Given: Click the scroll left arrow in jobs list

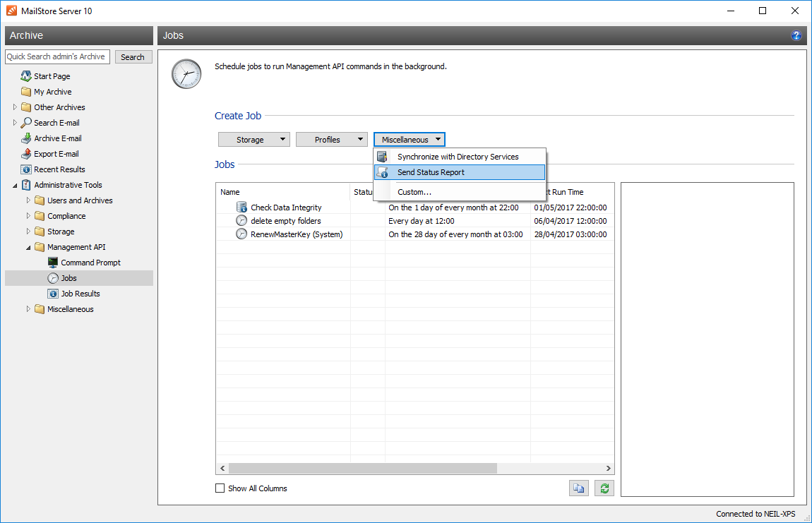Looking at the screenshot, I should pos(222,468).
